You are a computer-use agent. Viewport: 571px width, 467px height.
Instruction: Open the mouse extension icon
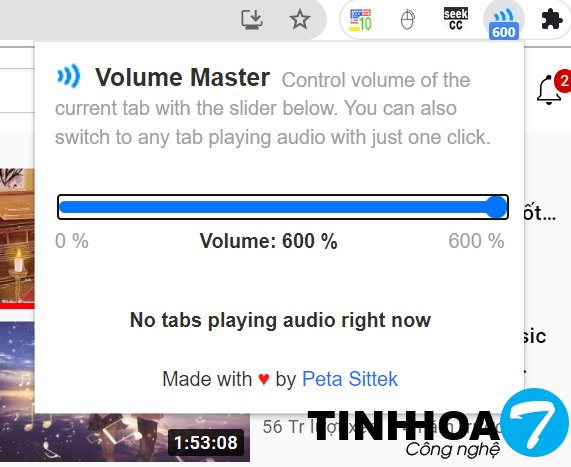407,20
